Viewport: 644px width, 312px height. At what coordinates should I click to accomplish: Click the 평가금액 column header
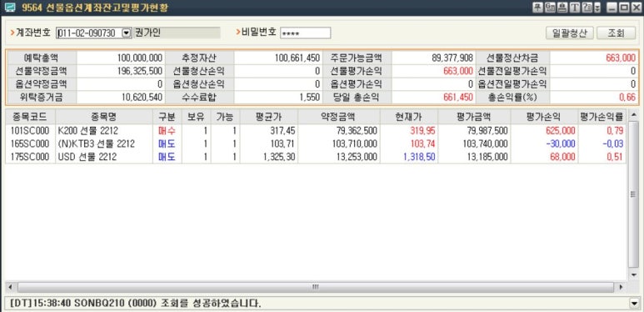point(474,117)
